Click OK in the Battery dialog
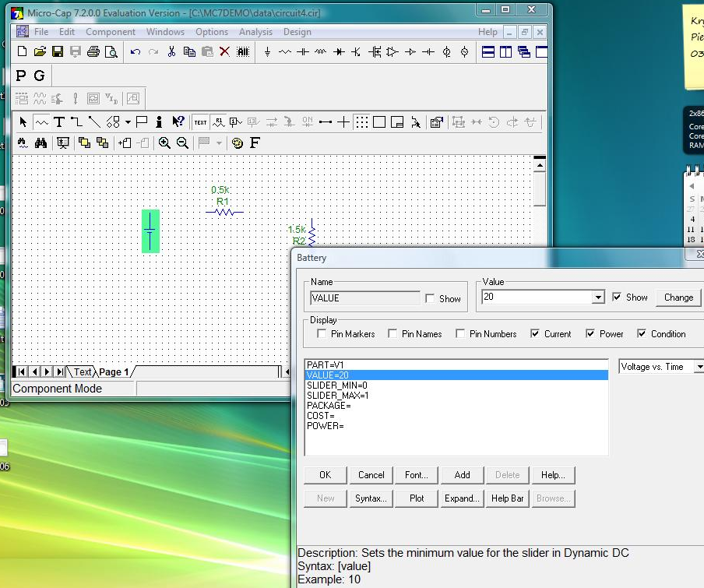704x588 pixels. 325,475
